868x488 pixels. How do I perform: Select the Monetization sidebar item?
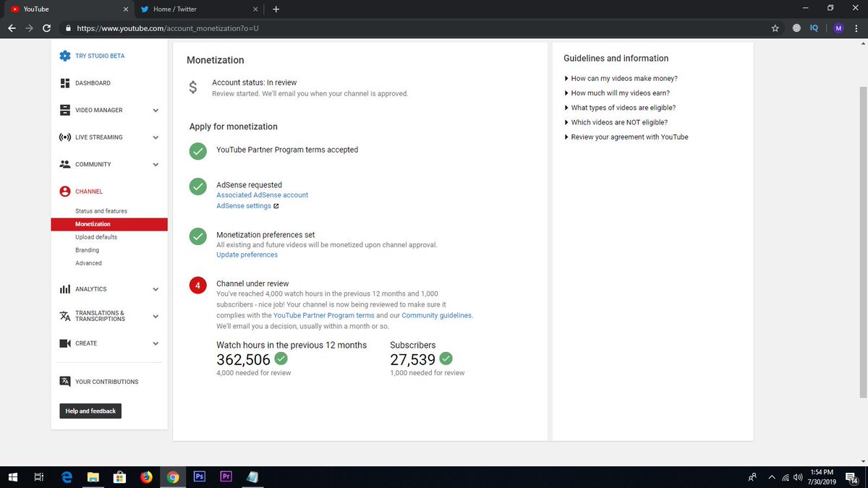pos(109,224)
